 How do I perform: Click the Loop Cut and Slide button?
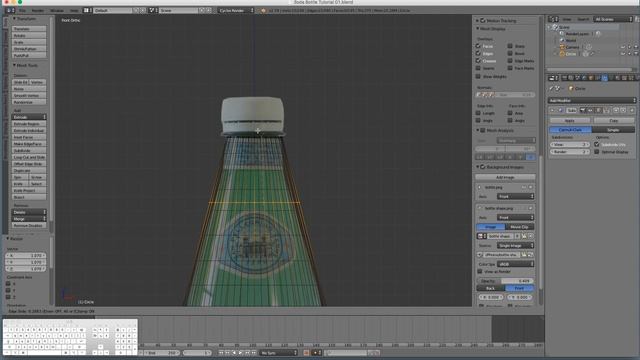coord(29,157)
